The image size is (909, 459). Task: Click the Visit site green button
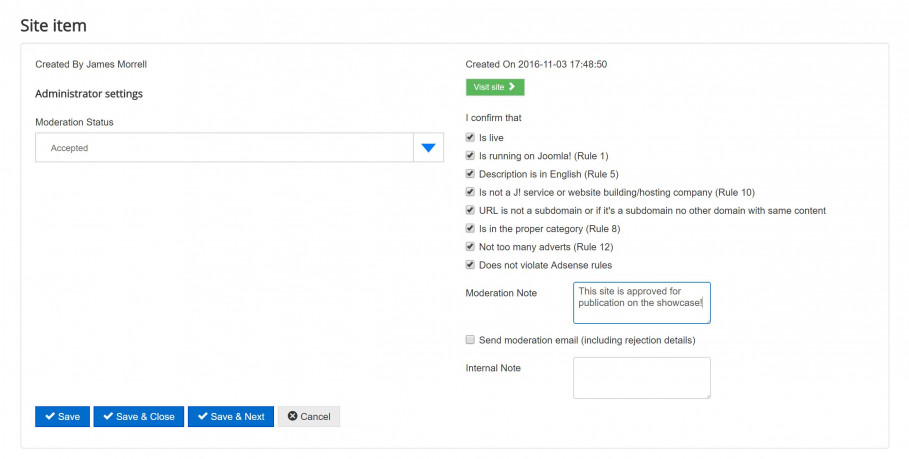click(x=495, y=87)
